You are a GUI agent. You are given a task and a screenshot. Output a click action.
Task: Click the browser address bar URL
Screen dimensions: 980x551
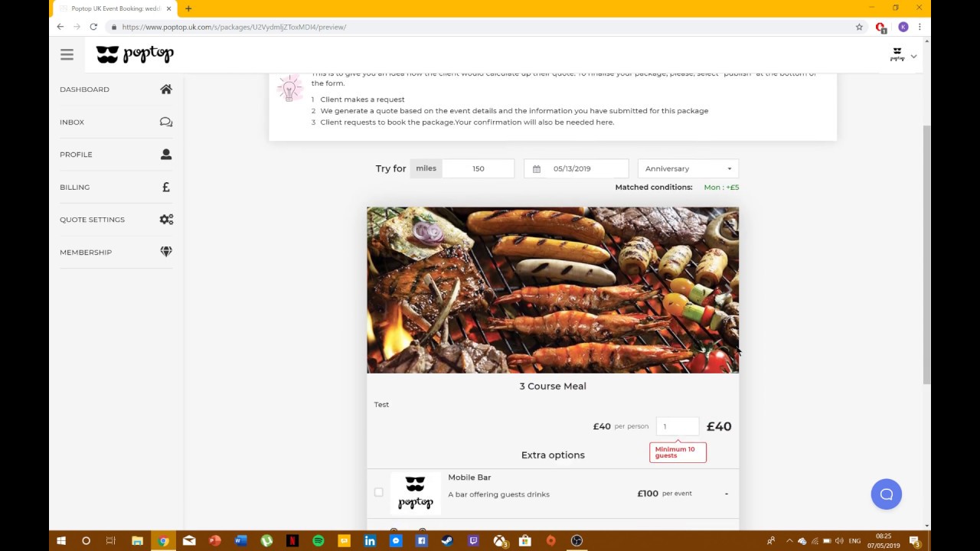point(234,27)
